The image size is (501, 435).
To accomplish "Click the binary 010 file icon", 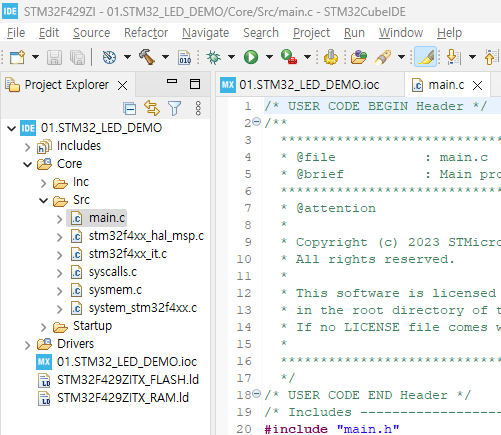I will pyautogui.click(x=185, y=57).
